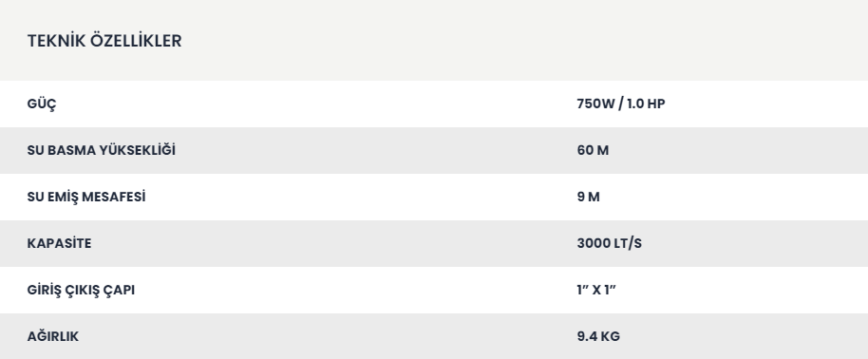868x359 pixels.
Task: Select the KAPASİTE label
Action: 59,243
